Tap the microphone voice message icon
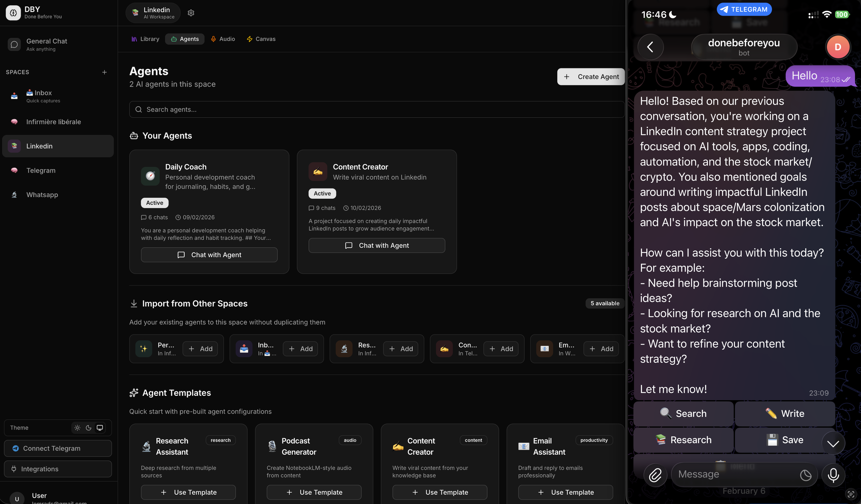The width and height of the screenshot is (861, 504). click(833, 475)
